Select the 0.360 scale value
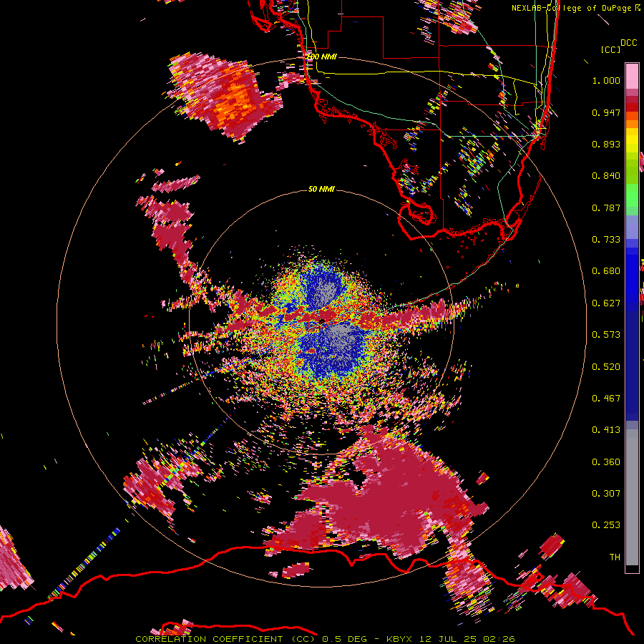The image size is (644, 644). [x=606, y=462]
